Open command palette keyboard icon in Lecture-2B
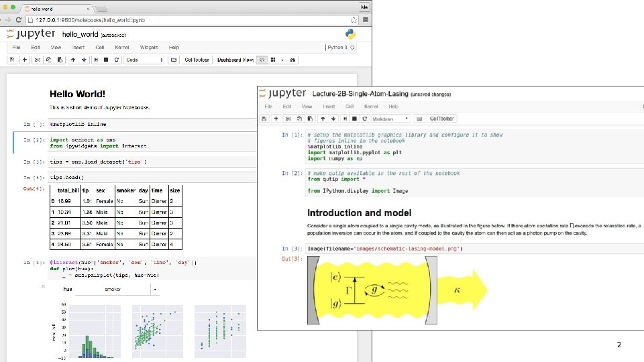The width and height of the screenshot is (644, 362). (x=419, y=119)
